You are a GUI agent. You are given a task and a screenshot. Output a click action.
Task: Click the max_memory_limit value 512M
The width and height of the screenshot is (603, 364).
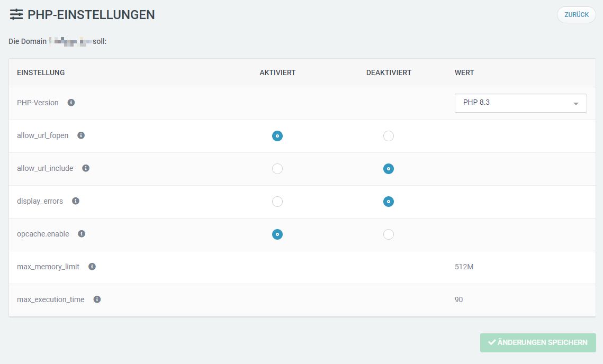click(464, 267)
